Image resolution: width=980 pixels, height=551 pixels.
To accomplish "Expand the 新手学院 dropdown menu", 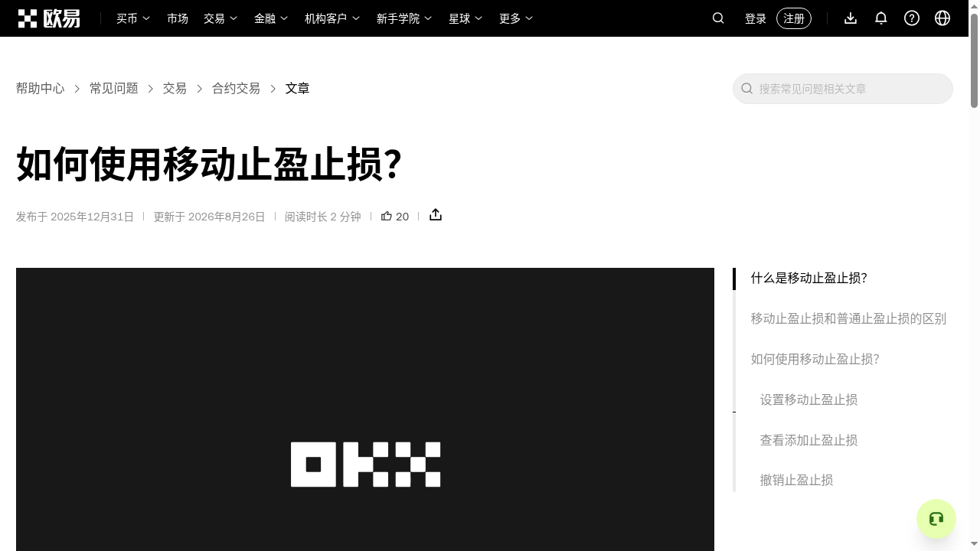I will (404, 18).
